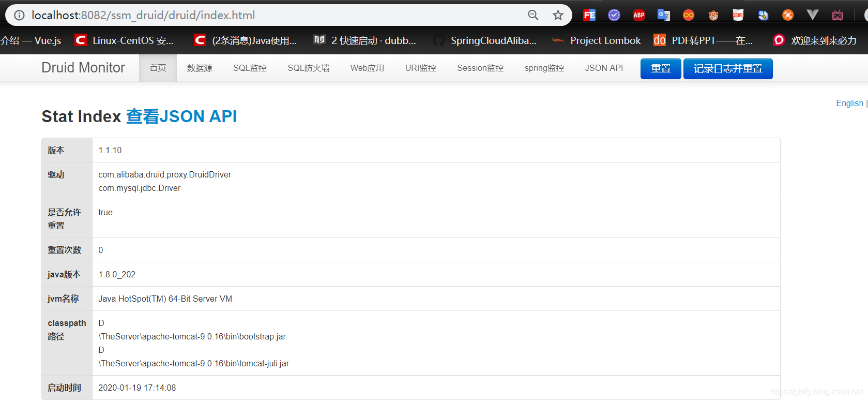This screenshot has width=868, height=401.
Task: Open the Google Translate extension
Action: tap(664, 15)
